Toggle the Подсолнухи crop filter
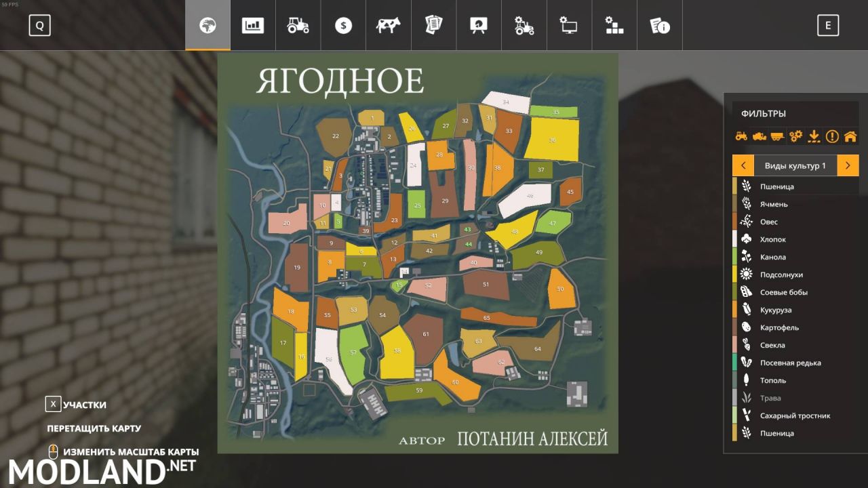The width and height of the screenshot is (868, 488). 795,274
